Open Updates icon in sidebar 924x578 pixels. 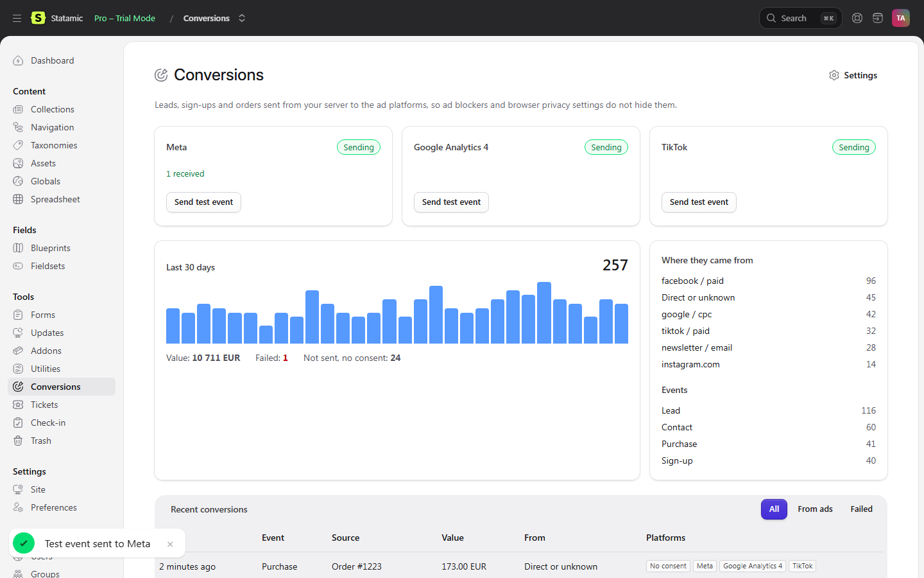(x=18, y=333)
